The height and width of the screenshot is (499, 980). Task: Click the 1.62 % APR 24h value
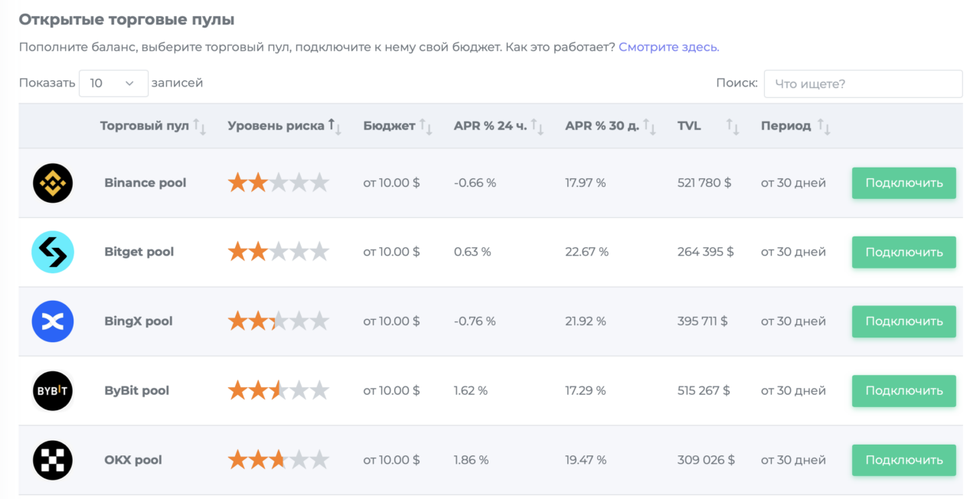click(x=471, y=390)
